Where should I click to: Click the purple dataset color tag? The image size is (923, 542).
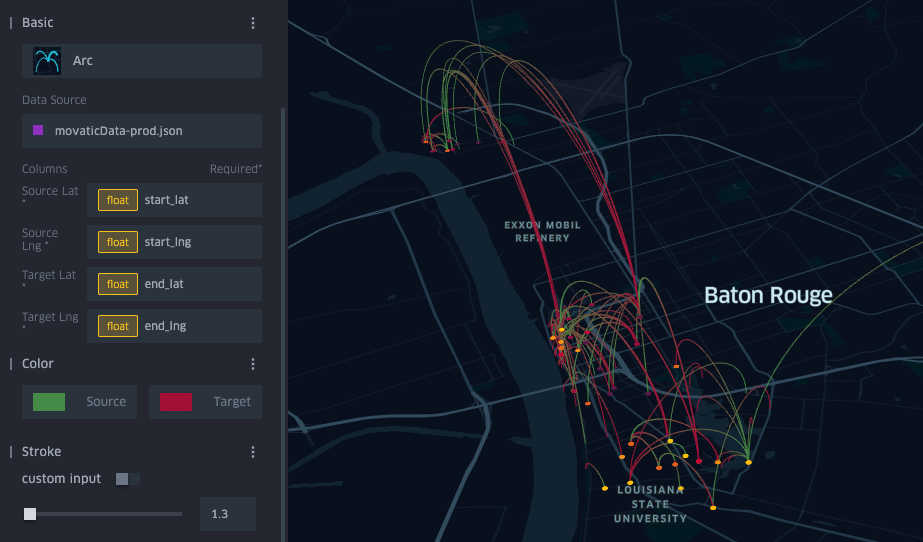[x=38, y=130]
